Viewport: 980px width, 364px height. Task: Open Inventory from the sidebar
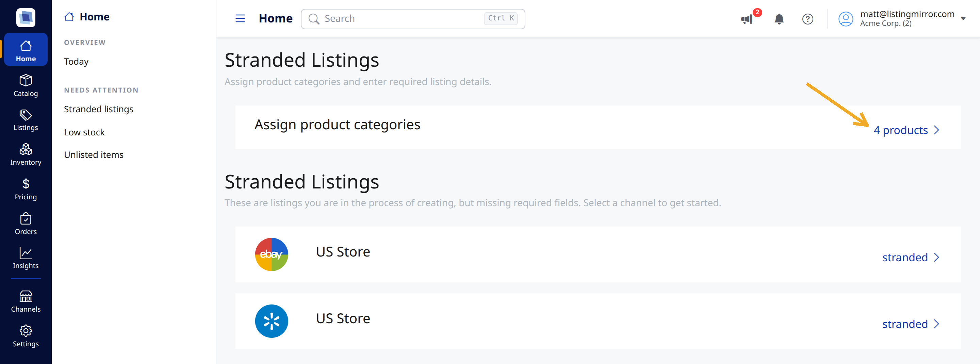[x=26, y=155]
